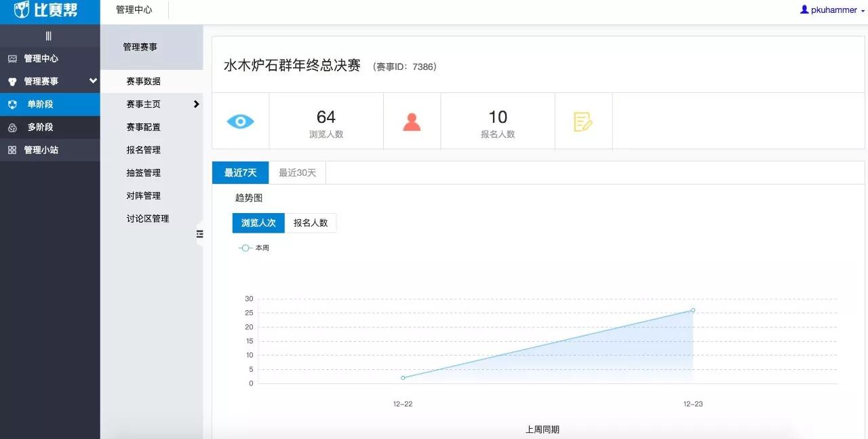Image resolution: width=868 pixels, height=439 pixels.
Task: Switch to the 最近30天 tab
Action: click(297, 172)
